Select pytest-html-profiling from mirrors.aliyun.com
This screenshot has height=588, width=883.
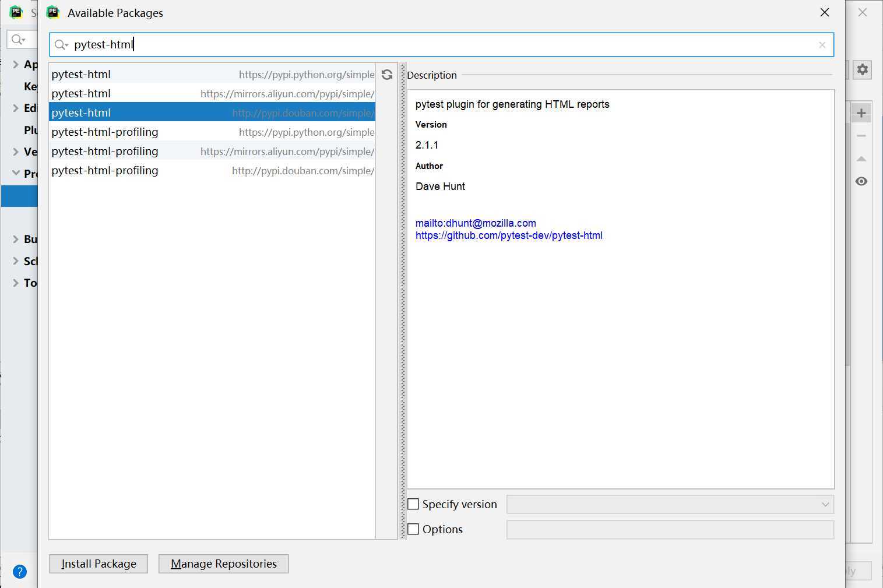212,151
